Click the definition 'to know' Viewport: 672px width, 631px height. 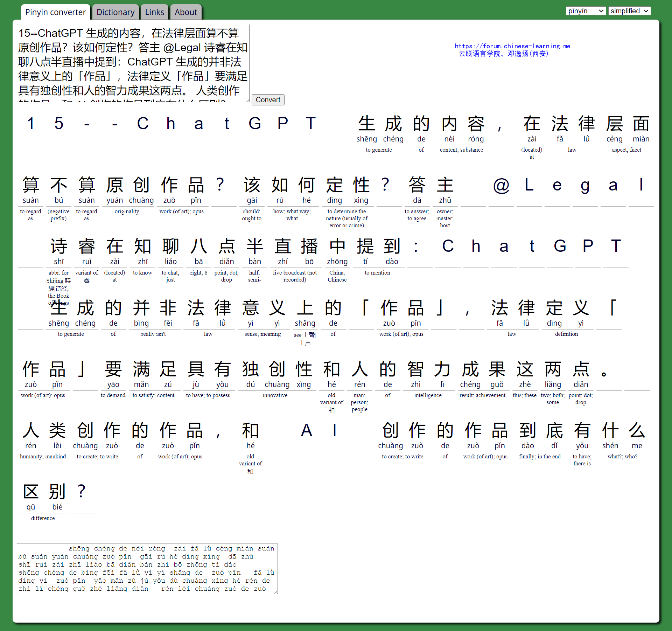coord(142,273)
